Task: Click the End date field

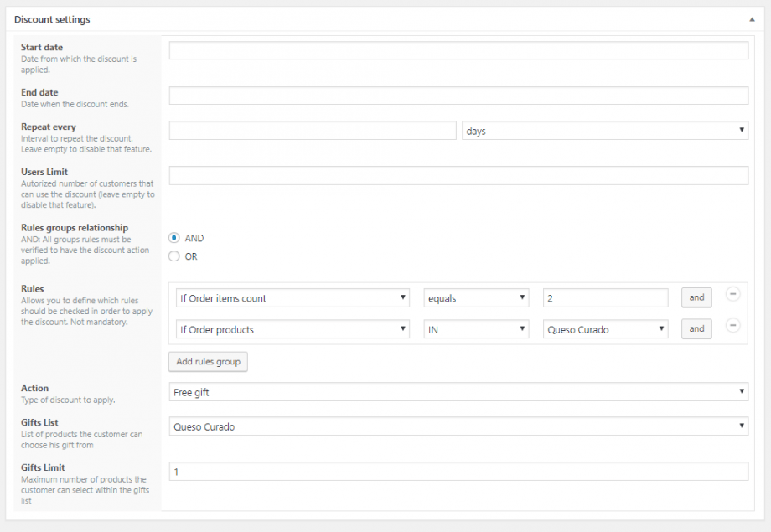Action: [458, 96]
